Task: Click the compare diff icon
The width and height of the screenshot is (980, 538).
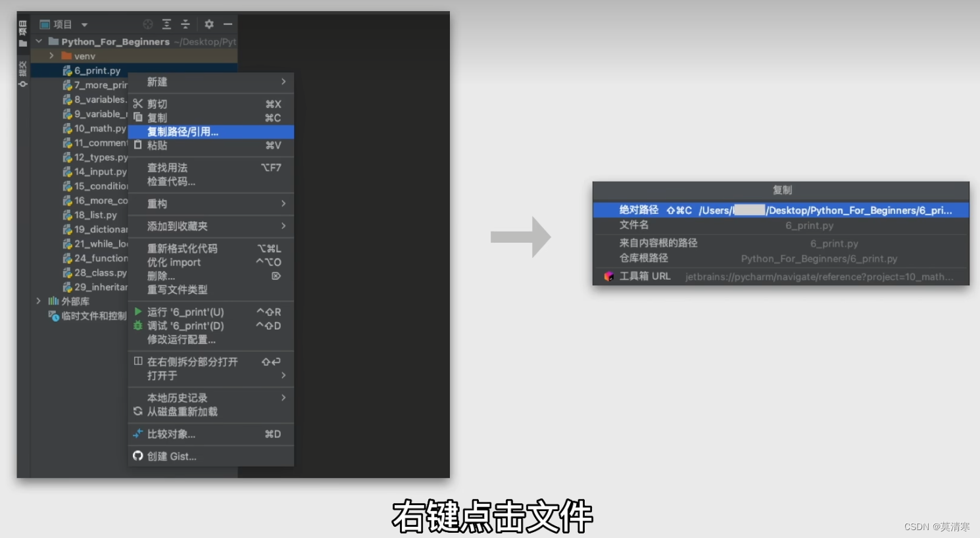Action: (137, 433)
